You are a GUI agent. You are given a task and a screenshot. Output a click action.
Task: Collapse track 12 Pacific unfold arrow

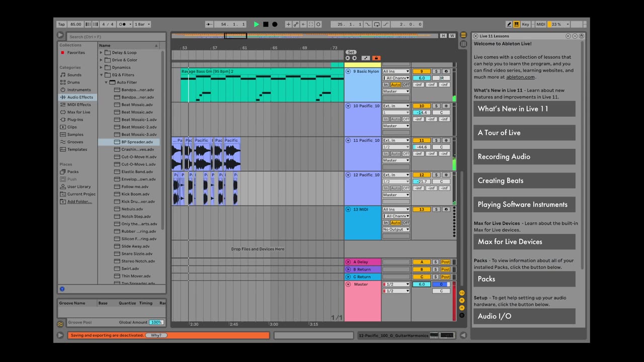pos(348,175)
